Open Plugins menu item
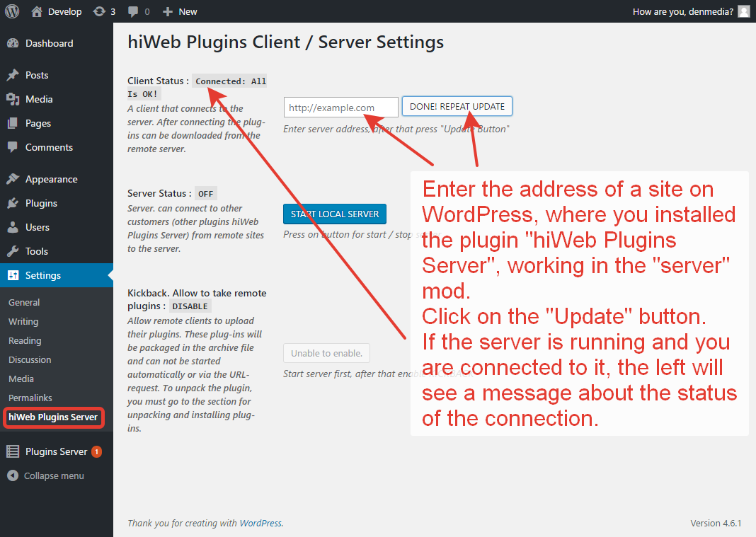Viewport: 756px width, 537px height. pos(57,204)
